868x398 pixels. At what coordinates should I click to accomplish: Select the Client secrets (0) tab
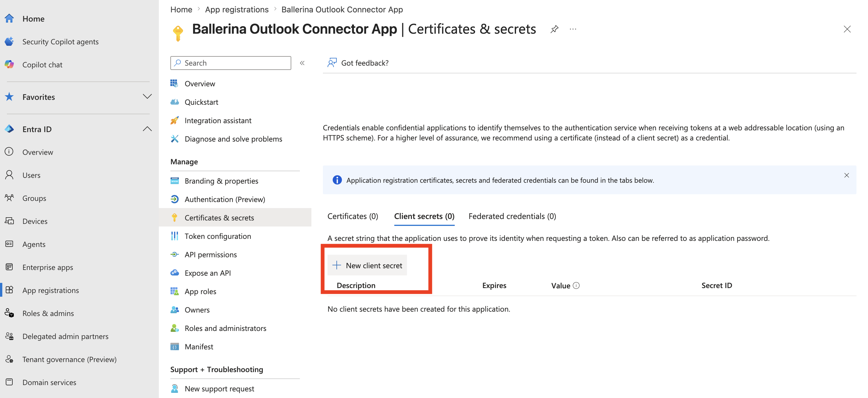click(x=424, y=216)
